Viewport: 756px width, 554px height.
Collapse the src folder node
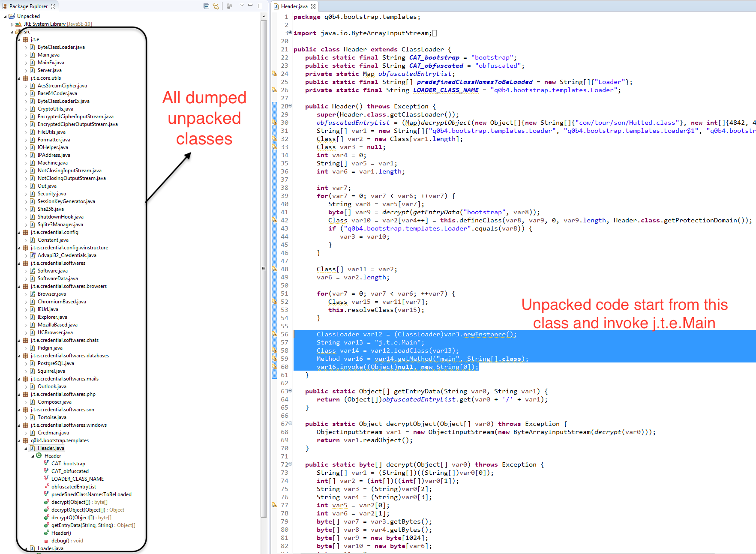pos(12,32)
